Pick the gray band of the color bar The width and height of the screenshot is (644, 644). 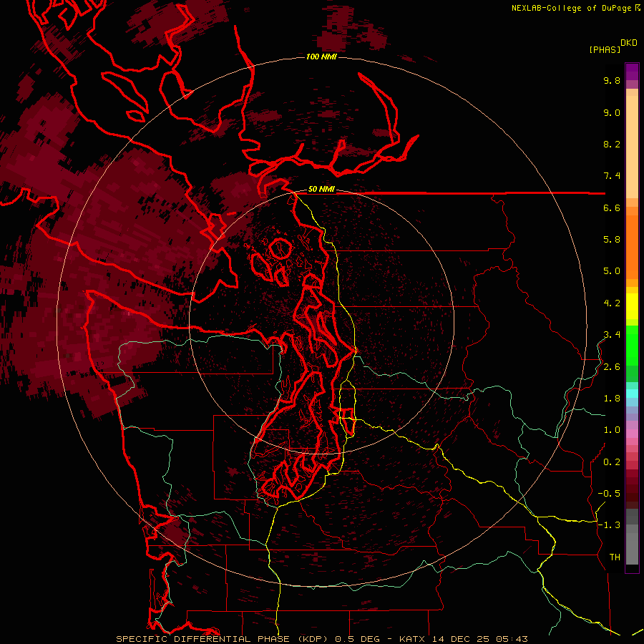coord(632,538)
